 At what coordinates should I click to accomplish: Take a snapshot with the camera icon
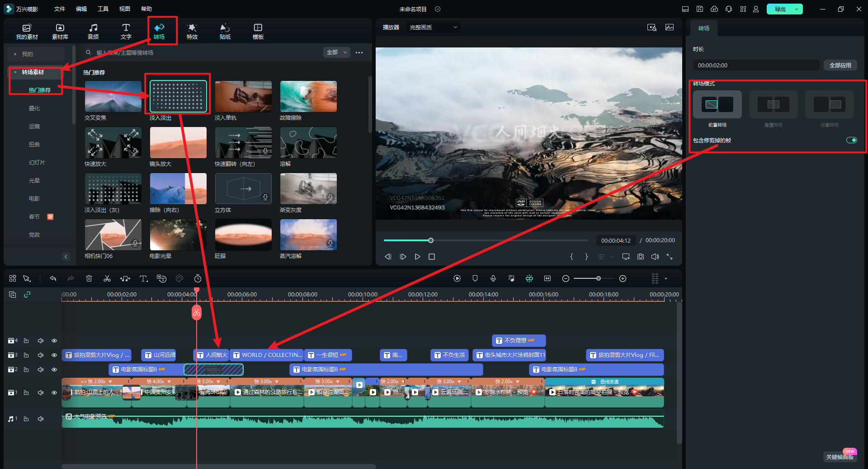click(x=641, y=257)
